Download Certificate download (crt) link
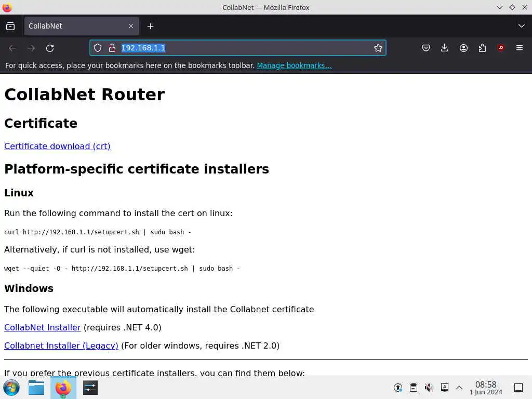 (57, 146)
